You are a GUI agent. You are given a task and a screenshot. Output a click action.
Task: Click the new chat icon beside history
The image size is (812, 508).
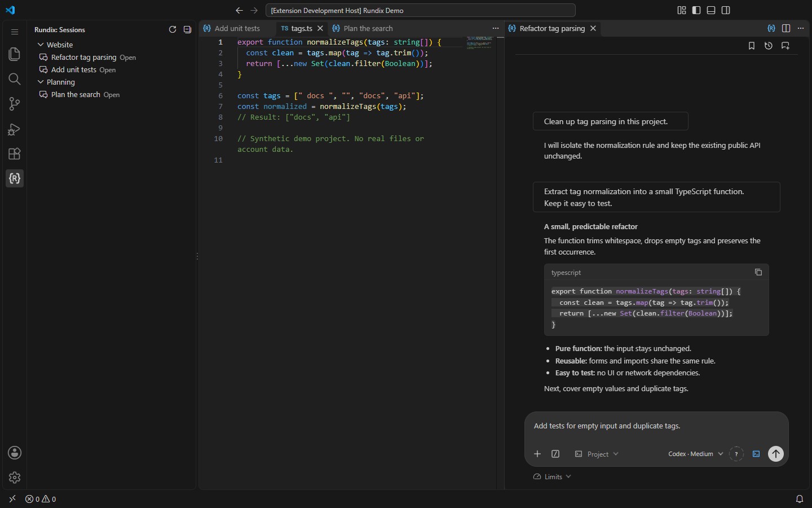[x=785, y=46]
